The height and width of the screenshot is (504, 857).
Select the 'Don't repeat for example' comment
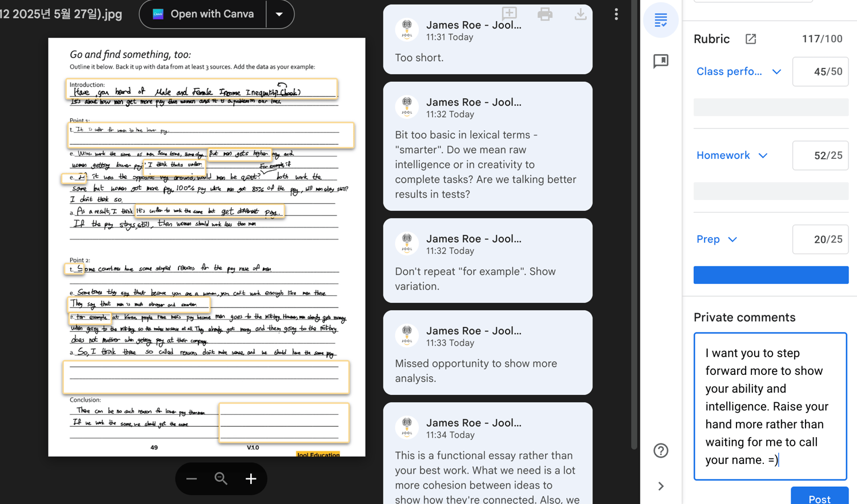click(x=475, y=279)
